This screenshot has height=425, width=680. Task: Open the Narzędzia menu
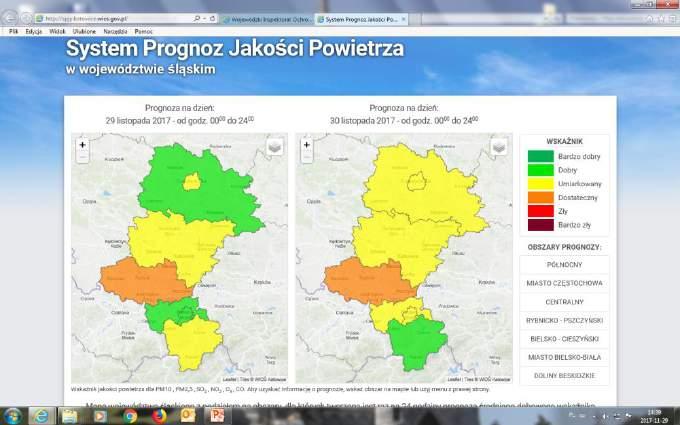click(x=115, y=32)
